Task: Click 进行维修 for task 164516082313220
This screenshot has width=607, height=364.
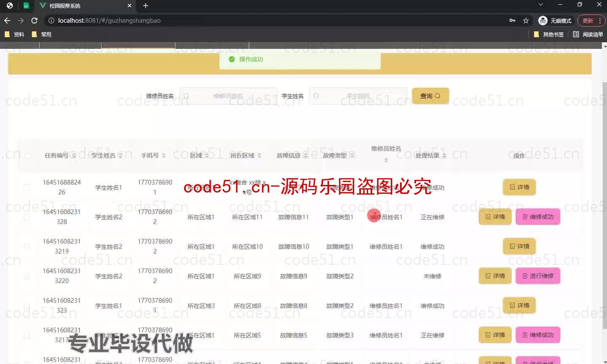Action: pos(538,276)
